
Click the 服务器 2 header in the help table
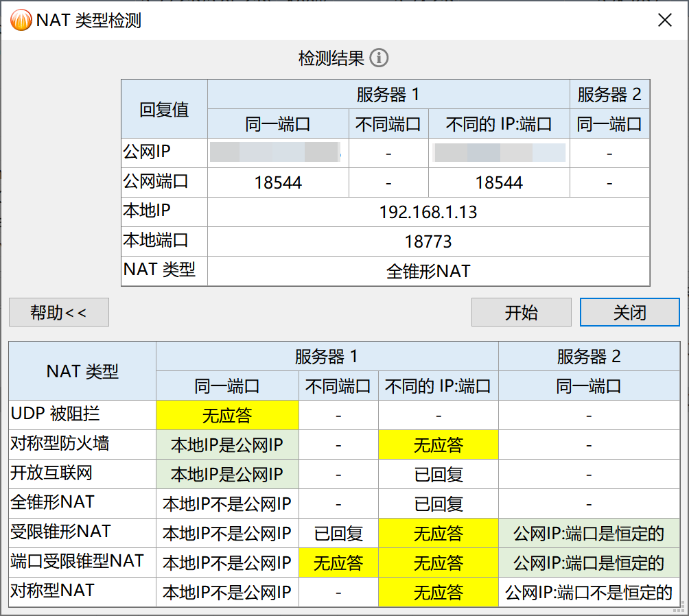coord(588,357)
